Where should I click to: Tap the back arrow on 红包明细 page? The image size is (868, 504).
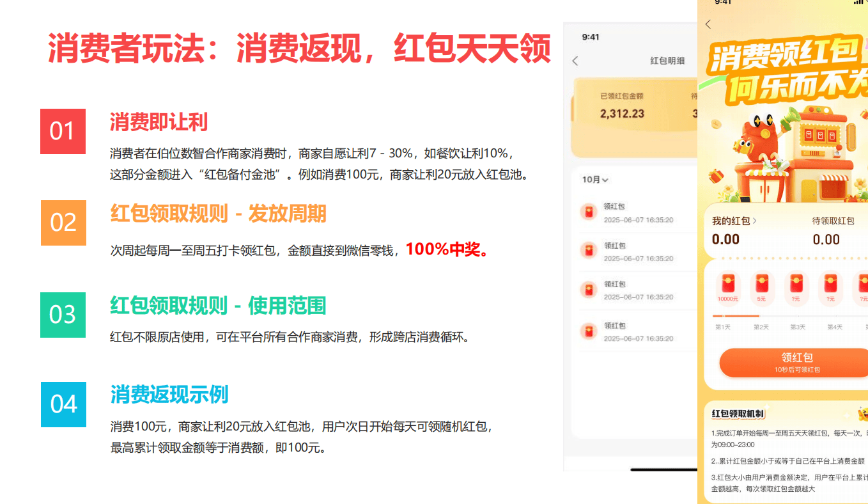click(575, 61)
